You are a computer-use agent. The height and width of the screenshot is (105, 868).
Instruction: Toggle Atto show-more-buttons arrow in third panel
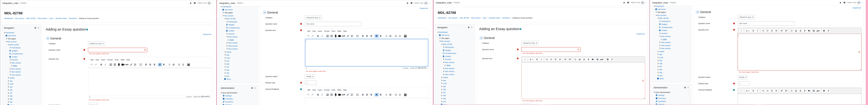pos(525,59)
